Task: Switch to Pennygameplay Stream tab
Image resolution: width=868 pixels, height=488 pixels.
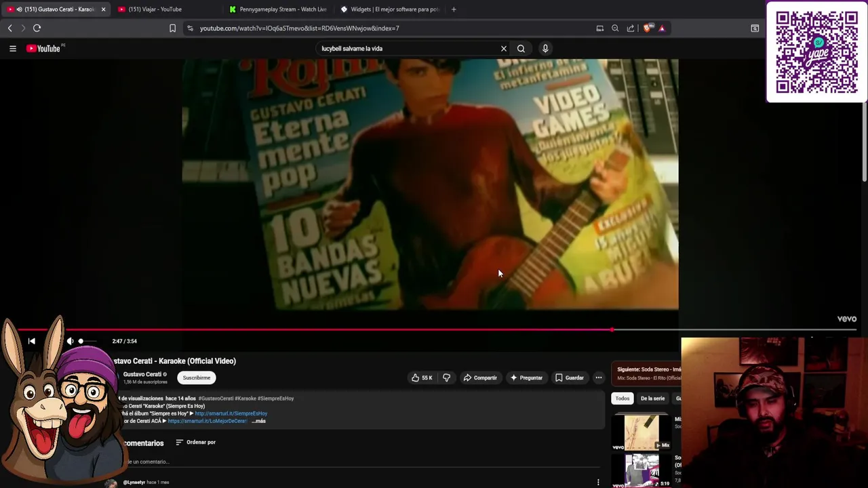Action: coord(278,9)
